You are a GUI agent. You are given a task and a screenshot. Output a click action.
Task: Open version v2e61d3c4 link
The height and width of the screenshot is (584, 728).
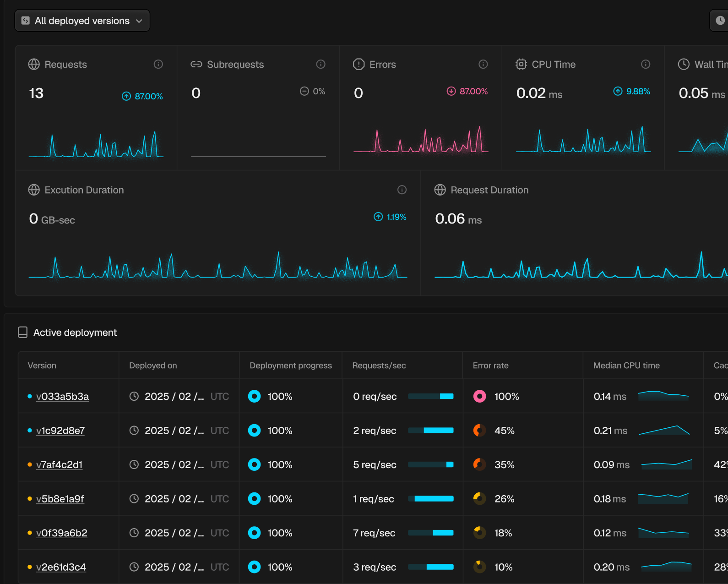pyautogui.click(x=61, y=567)
